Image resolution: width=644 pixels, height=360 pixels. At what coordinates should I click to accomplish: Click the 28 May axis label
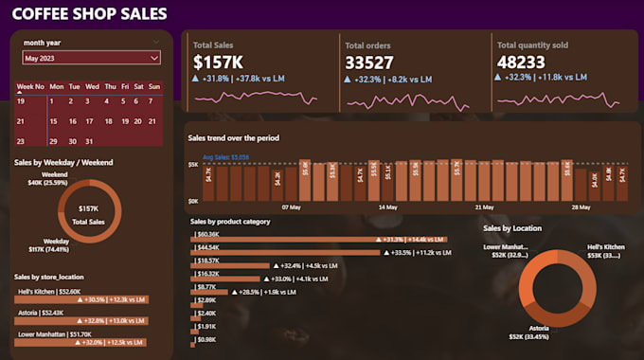(x=581, y=207)
